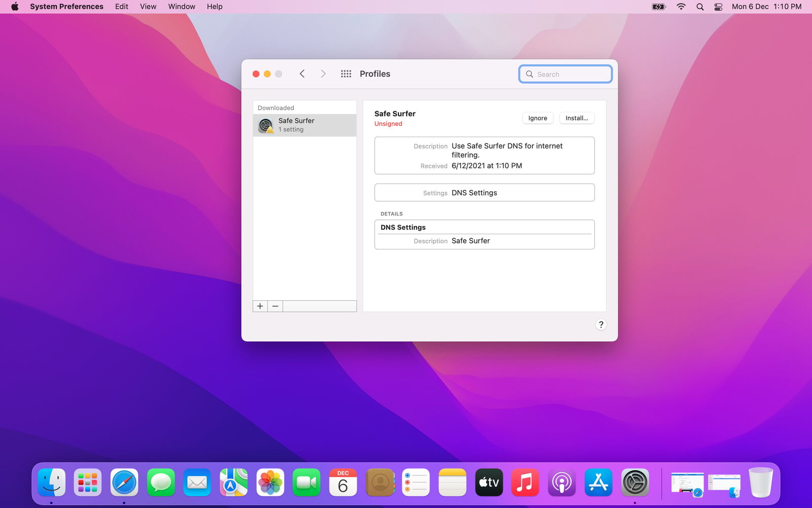Focus the Search field
The image size is (812, 508).
pyautogui.click(x=565, y=74)
